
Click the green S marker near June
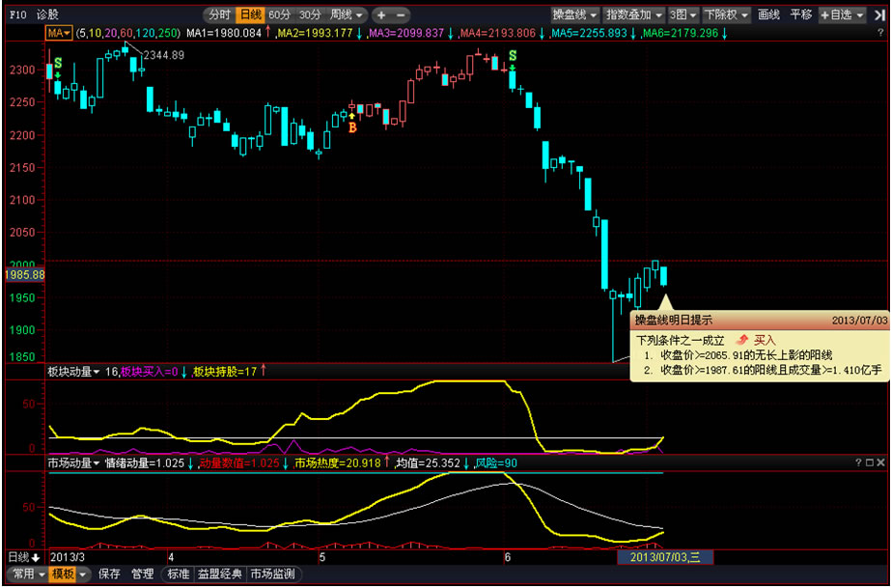[x=512, y=57]
